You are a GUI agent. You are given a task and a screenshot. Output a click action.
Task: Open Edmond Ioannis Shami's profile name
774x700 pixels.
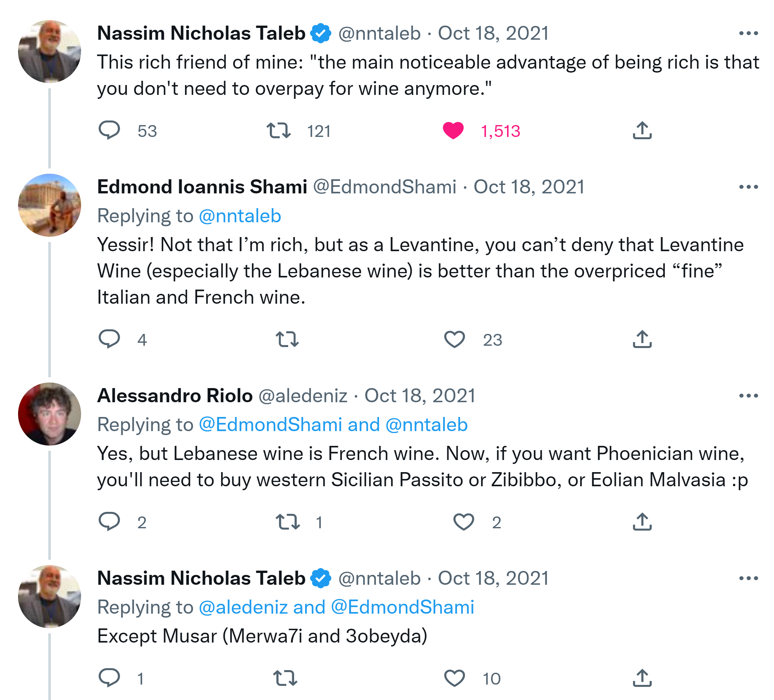click(x=202, y=187)
